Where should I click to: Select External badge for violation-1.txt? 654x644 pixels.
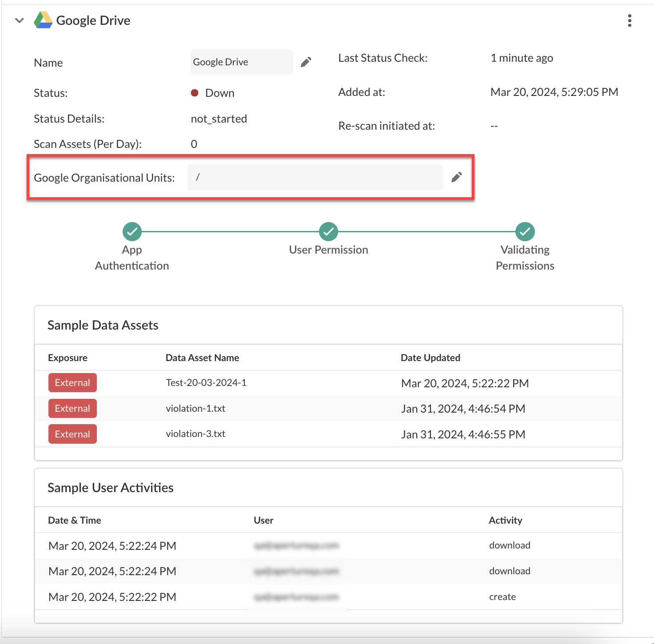72,409
